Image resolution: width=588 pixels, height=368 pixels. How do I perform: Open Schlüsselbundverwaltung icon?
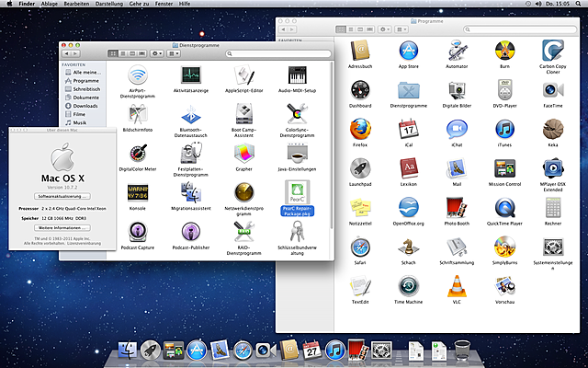297,232
